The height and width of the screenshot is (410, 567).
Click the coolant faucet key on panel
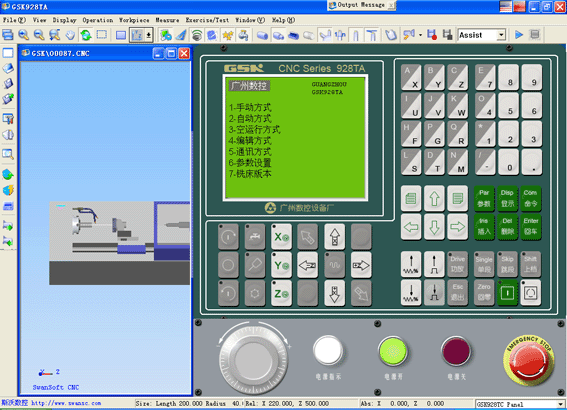255,237
